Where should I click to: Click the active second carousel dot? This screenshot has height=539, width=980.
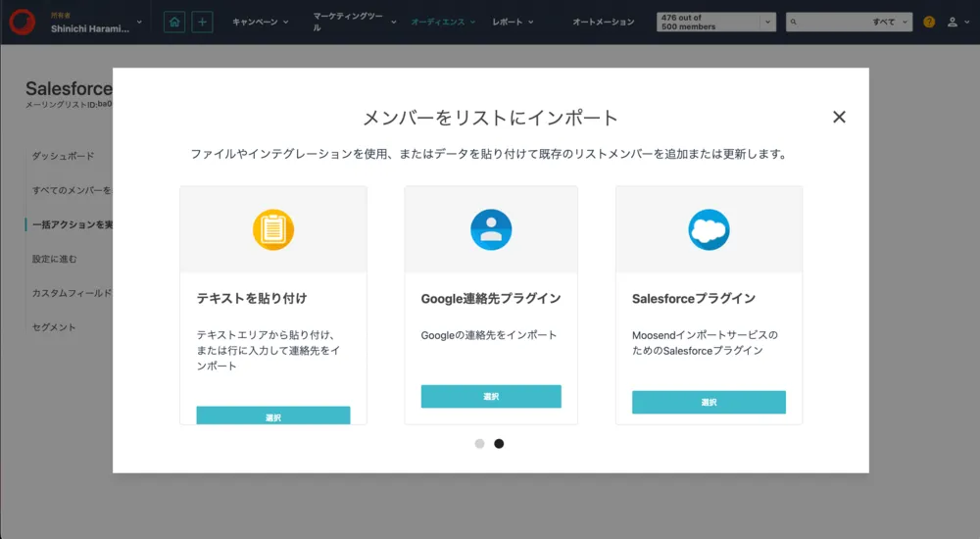click(499, 443)
